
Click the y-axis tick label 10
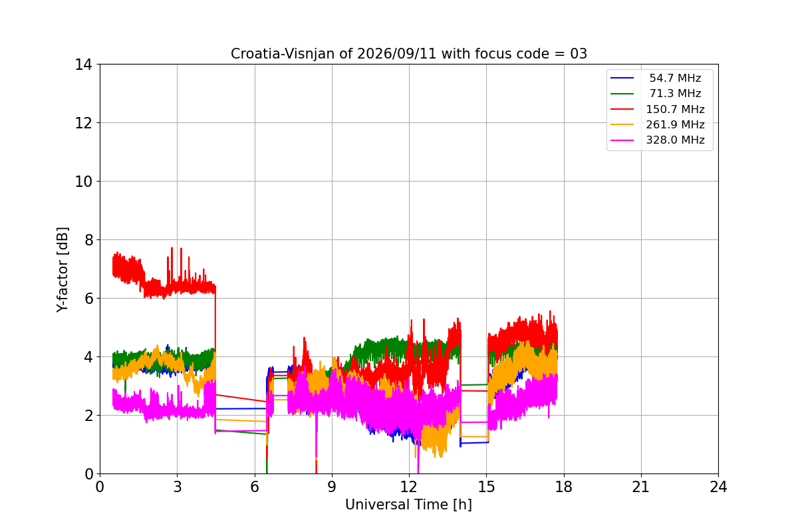[84, 182]
